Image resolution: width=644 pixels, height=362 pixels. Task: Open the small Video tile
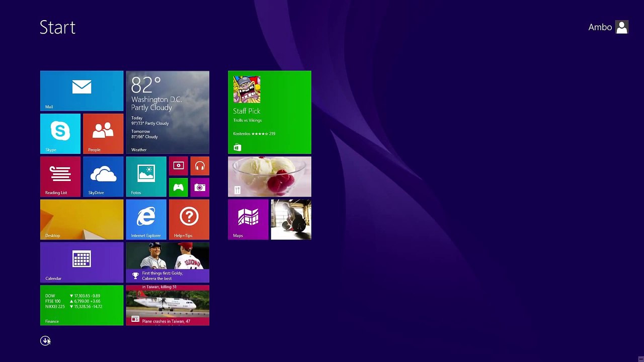tap(178, 166)
